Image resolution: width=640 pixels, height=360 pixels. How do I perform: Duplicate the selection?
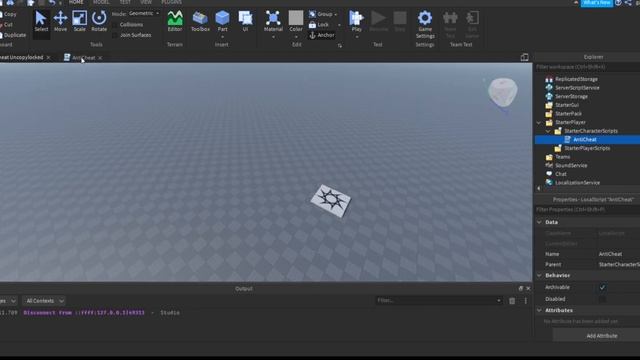tap(13, 35)
